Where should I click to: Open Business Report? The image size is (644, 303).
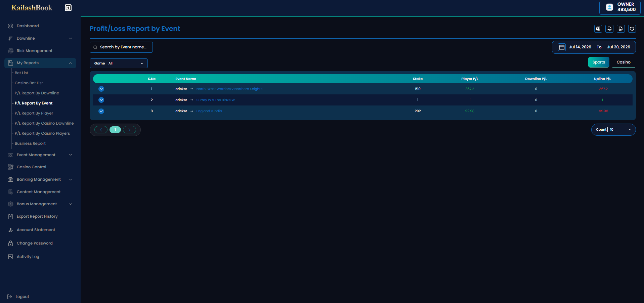(x=30, y=143)
